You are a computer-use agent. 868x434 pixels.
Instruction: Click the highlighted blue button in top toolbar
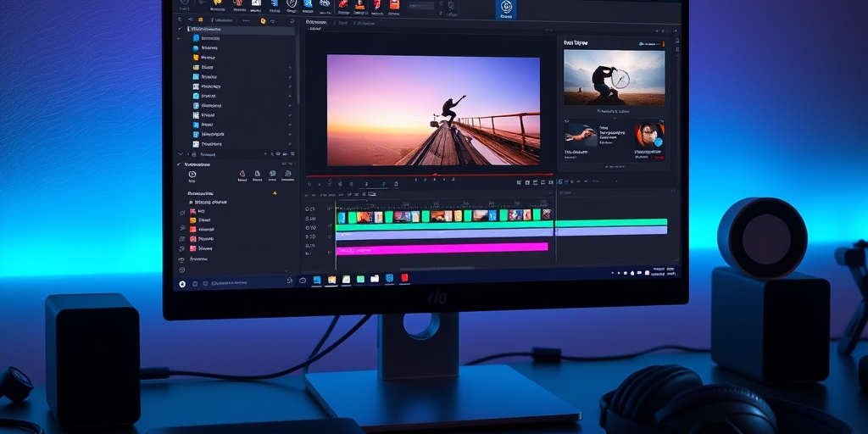click(506, 9)
